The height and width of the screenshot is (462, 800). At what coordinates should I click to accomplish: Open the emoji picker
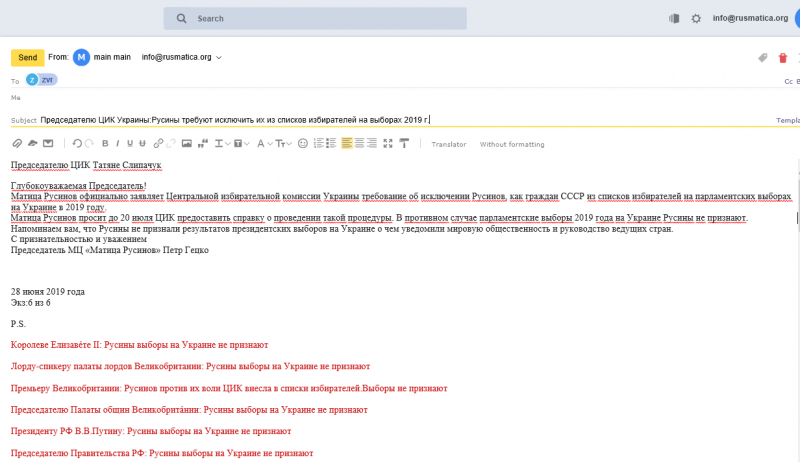click(x=303, y=143)
